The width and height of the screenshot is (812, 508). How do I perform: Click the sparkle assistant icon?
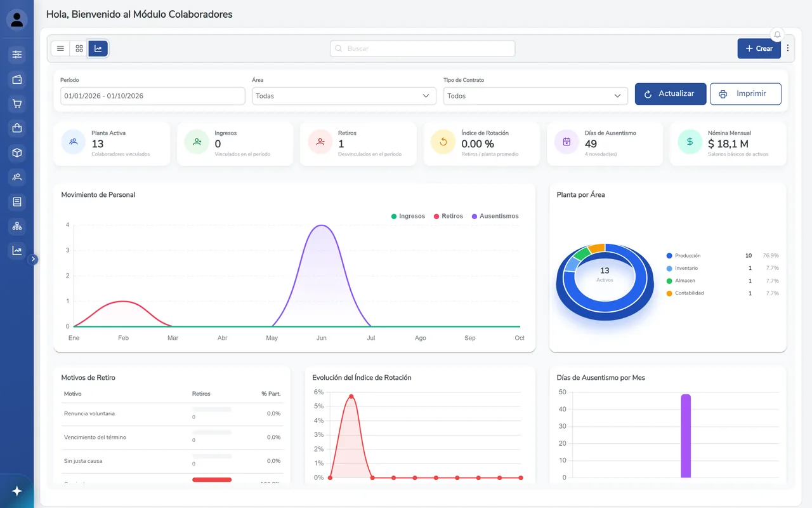click(17, 491)
